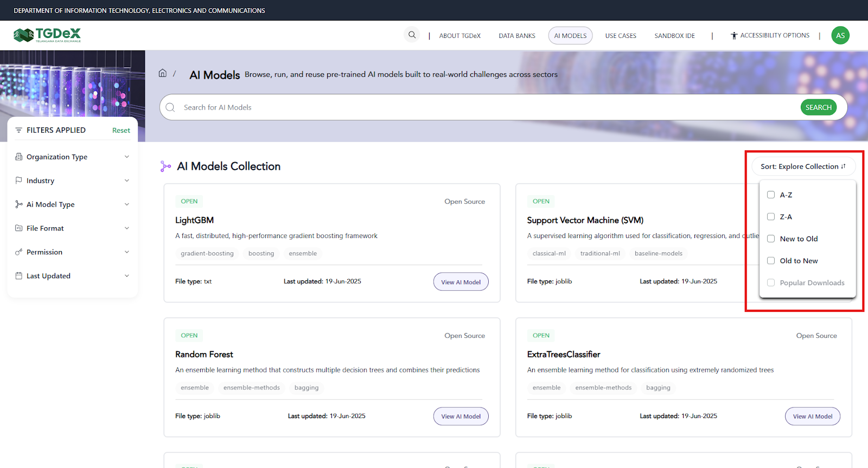
Task: View AI Model for LightGBM
Action: pyautogui.click(x=461, y=282)
